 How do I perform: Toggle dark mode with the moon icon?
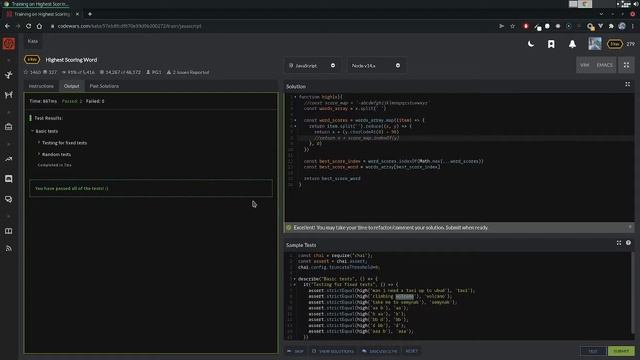pos(531,44)
